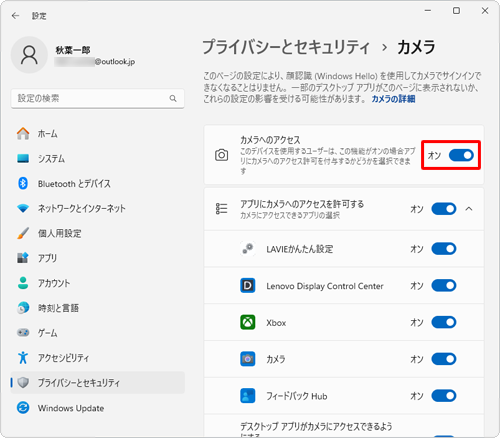Open the カメラの詳細 link
This screenshot has height=438, width=500.
[x=393, y=99]
